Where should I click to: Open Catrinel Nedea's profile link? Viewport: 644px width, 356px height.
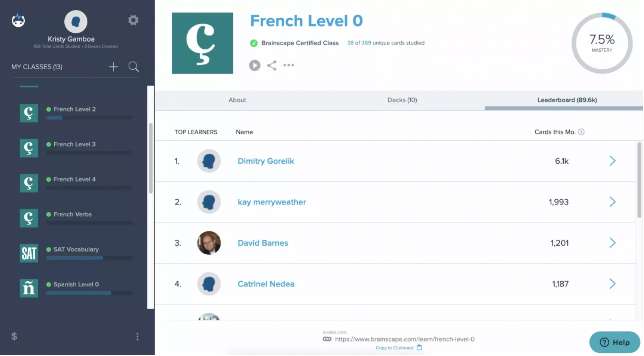click(266, 284)
